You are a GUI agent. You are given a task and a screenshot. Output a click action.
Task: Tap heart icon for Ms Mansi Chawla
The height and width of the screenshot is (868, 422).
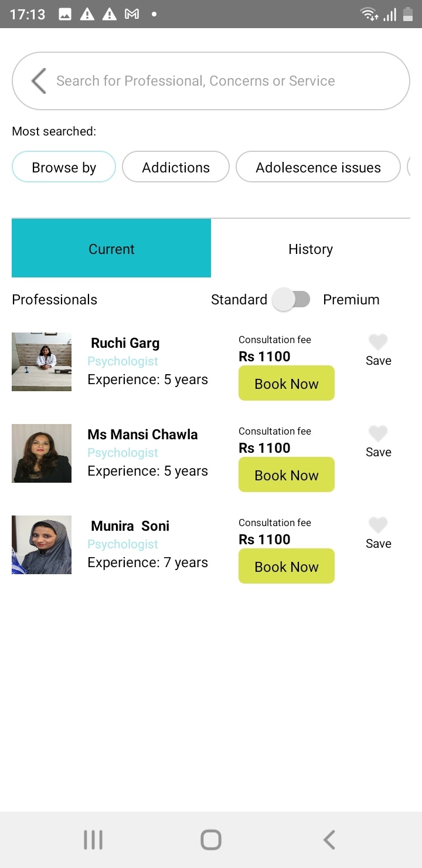(378, 433)
